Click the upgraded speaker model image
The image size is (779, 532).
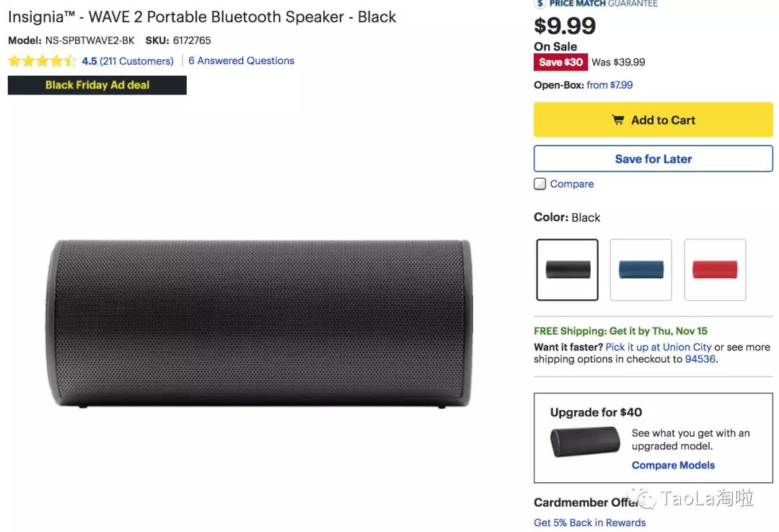point(585,442)
